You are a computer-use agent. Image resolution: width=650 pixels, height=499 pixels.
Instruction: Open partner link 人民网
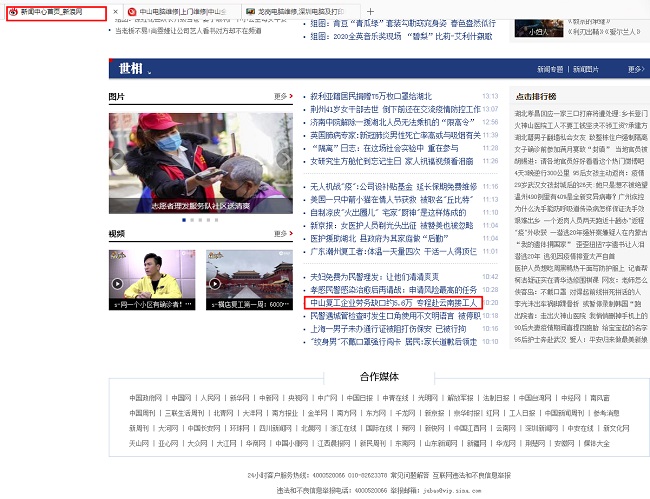[x=210, y=398]
